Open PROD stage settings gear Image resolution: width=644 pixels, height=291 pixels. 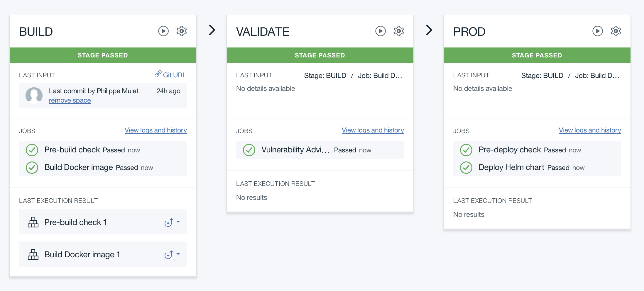(616, 31)
